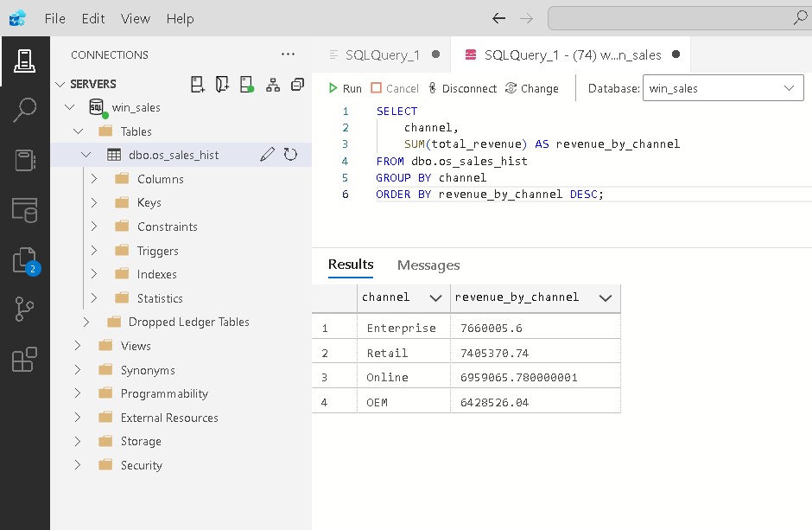Open the Extensions view
Image resolution: width=812 pixels, height=530 pixels.
[x=24, y=360]
